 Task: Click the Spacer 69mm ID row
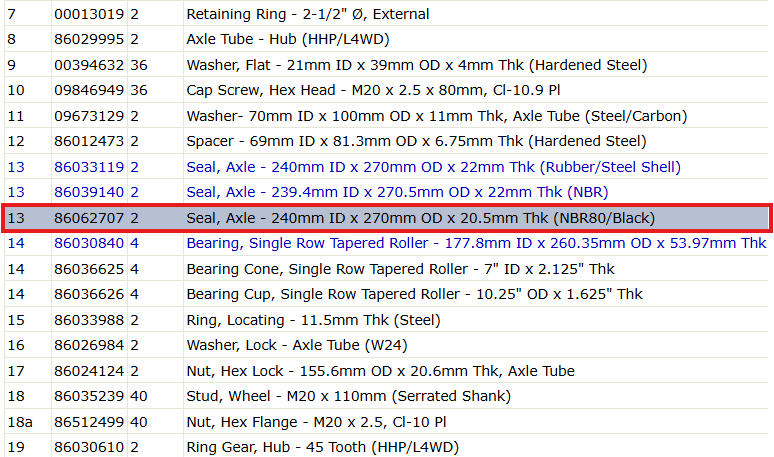click(387, 141)
